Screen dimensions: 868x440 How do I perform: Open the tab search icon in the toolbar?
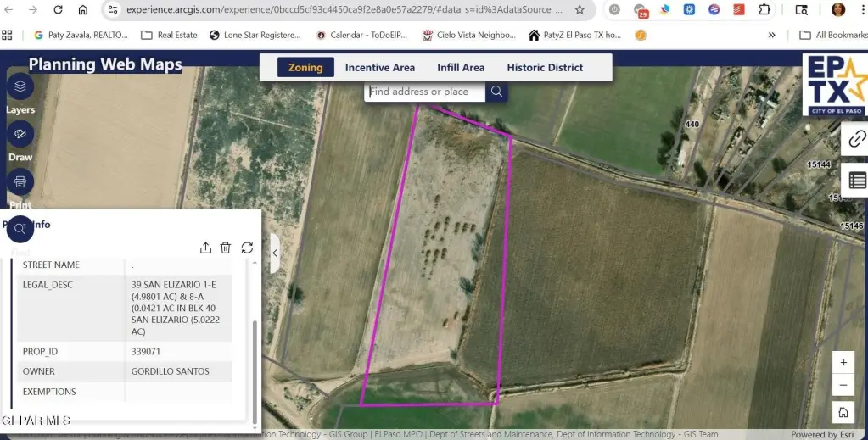pos(801,9)
